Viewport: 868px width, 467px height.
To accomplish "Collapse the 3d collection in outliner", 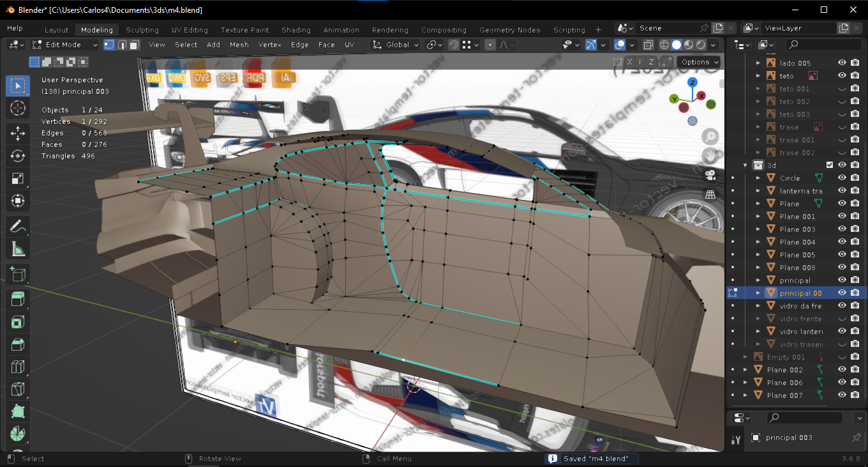I will point(745,165).
